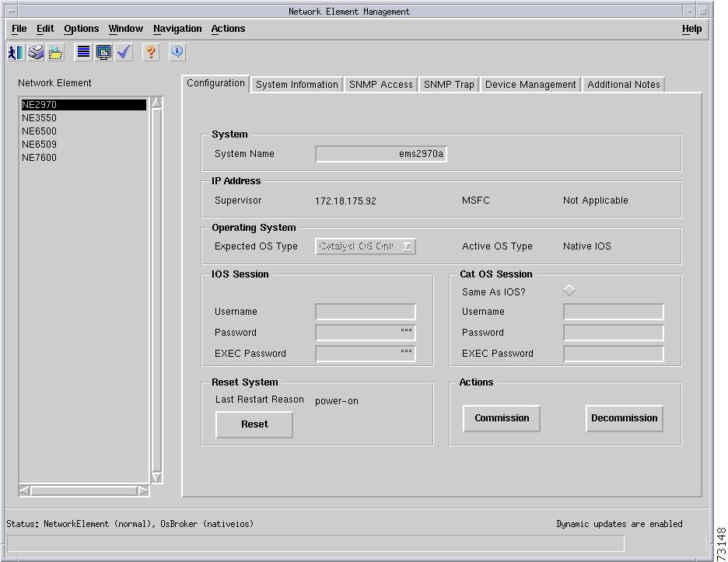Select the Configuration tab
The width and height of the screenshot is (728, 562).
(x=215, y=83)
